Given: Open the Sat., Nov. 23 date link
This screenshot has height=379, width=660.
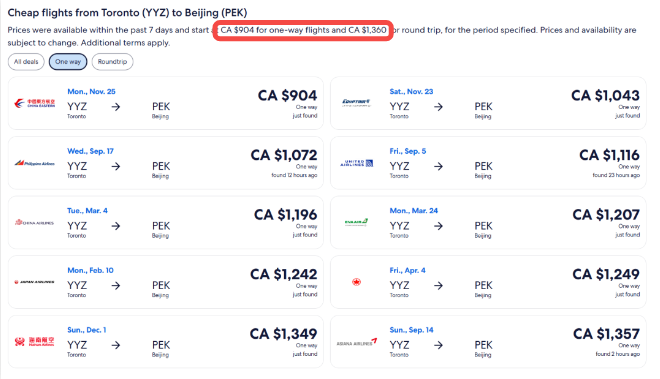Looking at the screenshot, I should 411,91.
